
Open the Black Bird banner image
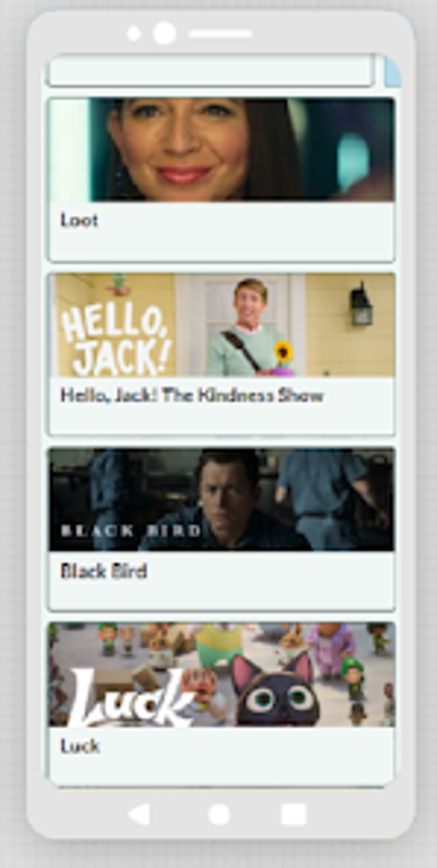pyautogui.click(x=222, y=500)
